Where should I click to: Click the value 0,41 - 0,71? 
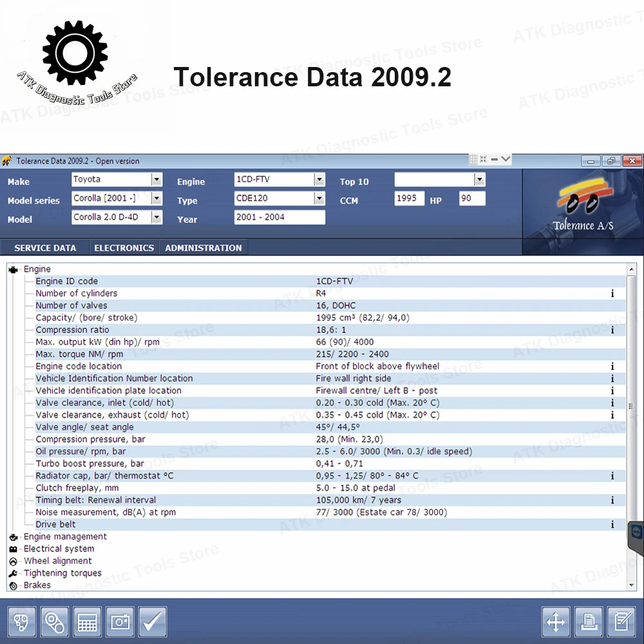tap(339, 464)
